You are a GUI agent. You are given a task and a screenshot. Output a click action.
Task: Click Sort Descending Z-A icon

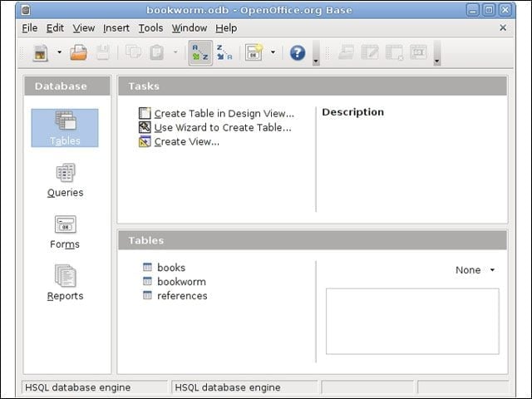224,52
